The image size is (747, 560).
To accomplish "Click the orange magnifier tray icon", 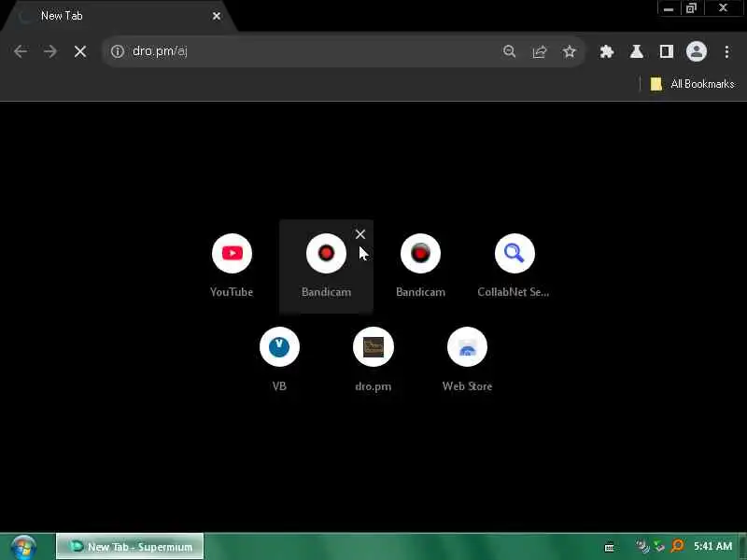I will (677, 546).
